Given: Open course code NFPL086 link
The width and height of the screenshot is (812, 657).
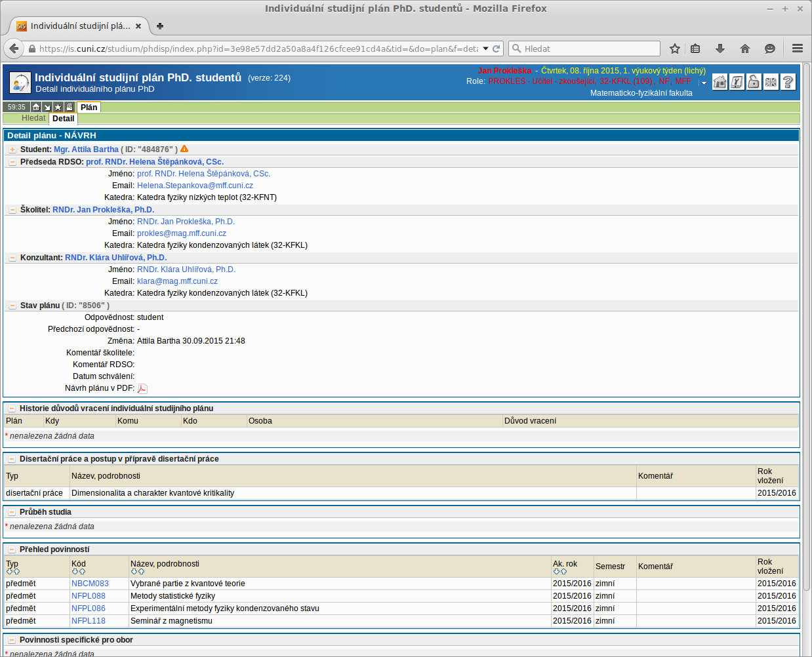Looking at the screenshot, I should click(x=89, y=608).
